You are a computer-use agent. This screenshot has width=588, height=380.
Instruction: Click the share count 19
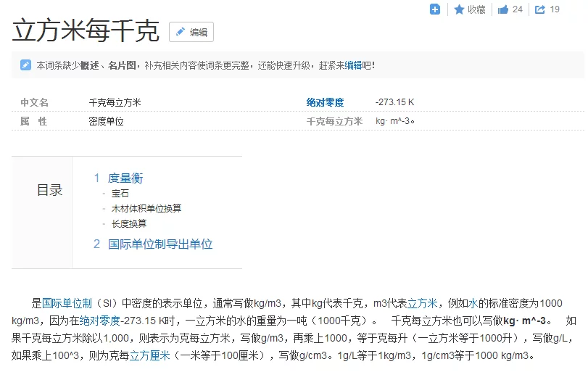[555, 9]
